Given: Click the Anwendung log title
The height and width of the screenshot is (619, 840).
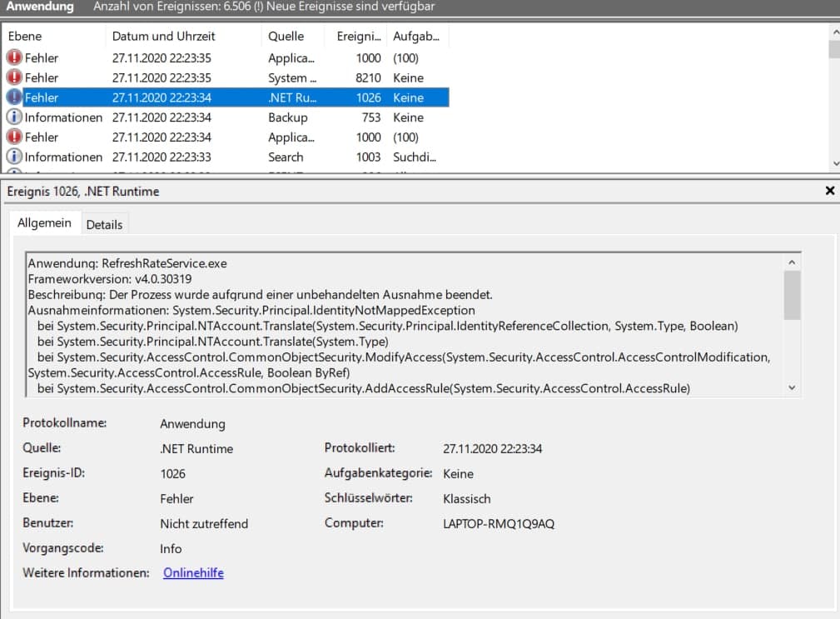Looking at the screenshot, I should pyautogui.click(x=40, y=7).
